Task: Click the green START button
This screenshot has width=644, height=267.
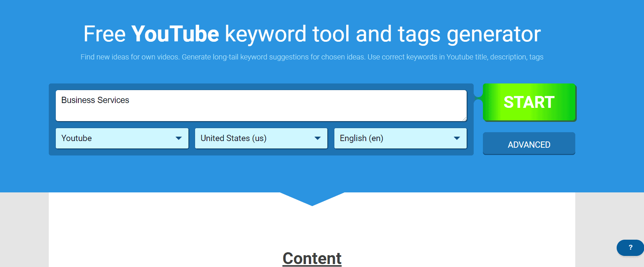Action: 529,102
